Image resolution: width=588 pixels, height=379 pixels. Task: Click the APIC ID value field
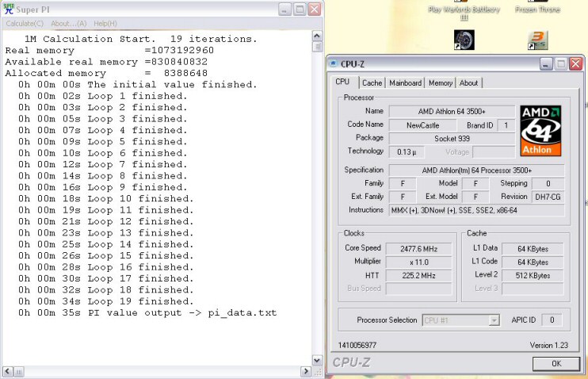pos(552,320)
